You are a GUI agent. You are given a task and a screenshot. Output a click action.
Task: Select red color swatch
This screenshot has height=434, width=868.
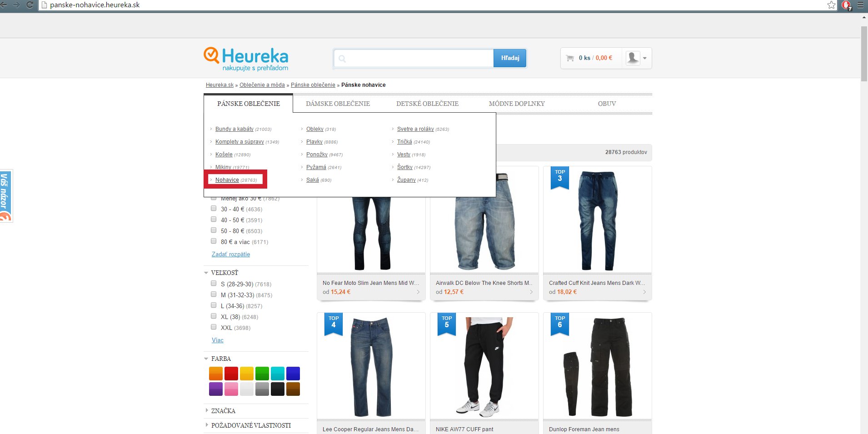(x=231, y=374)
